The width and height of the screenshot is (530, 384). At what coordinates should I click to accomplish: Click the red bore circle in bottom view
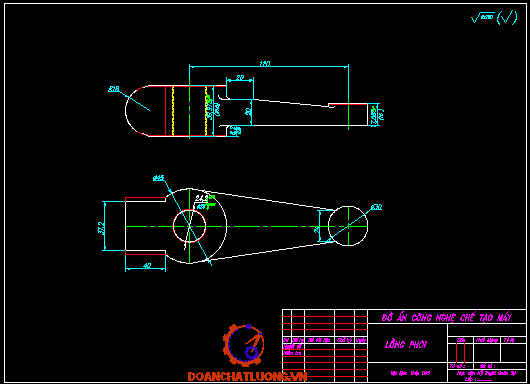(189, 226)
